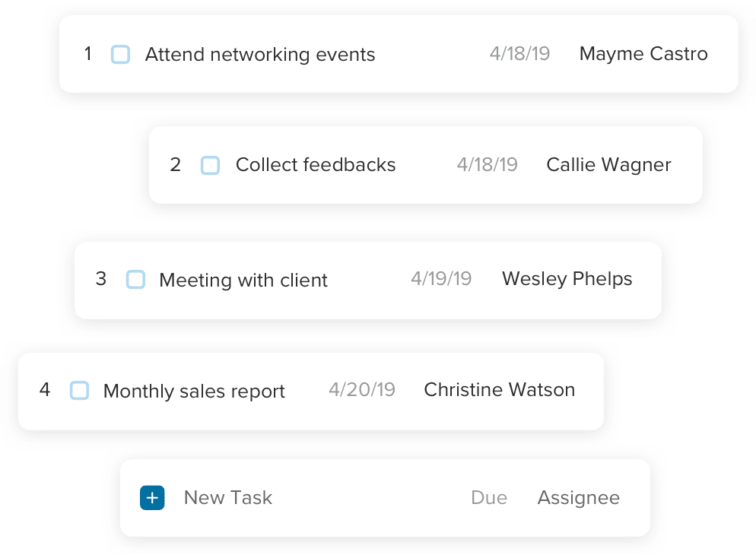Image resolution: width=756 pixels, height=558 pixels.
Task: Select the Collect feedbacks task title
Action: pyautogui.click(x=316, y=165)
